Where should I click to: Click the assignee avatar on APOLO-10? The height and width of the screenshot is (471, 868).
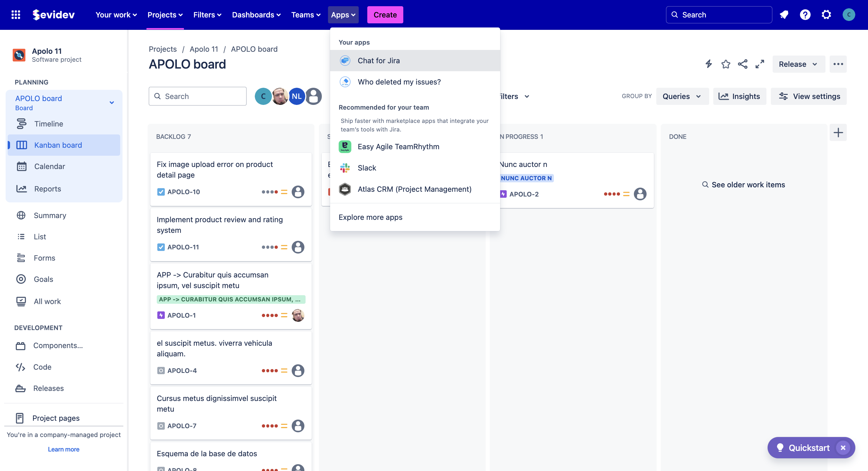coord(298,192)
